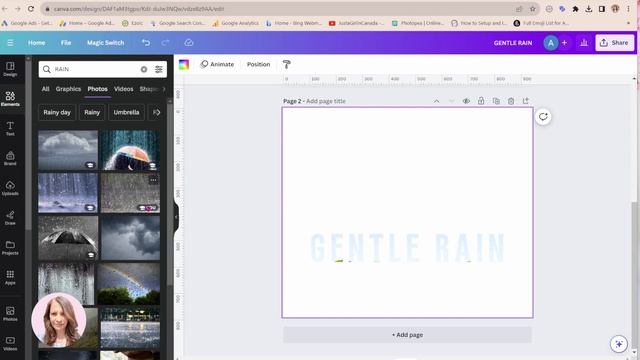Open the background color picker swatch
The image size is (640, 360).
tap(184, 64)
